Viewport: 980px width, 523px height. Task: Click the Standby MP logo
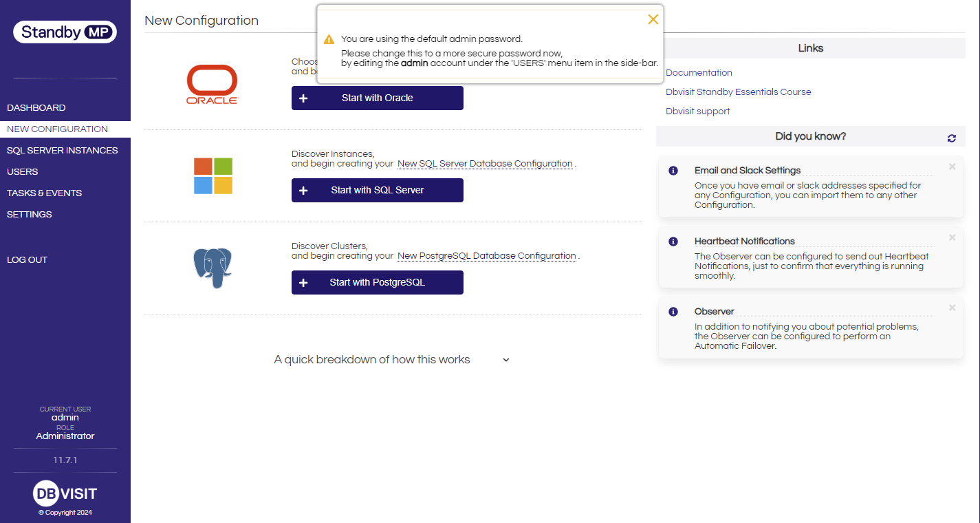pos(65,32)
